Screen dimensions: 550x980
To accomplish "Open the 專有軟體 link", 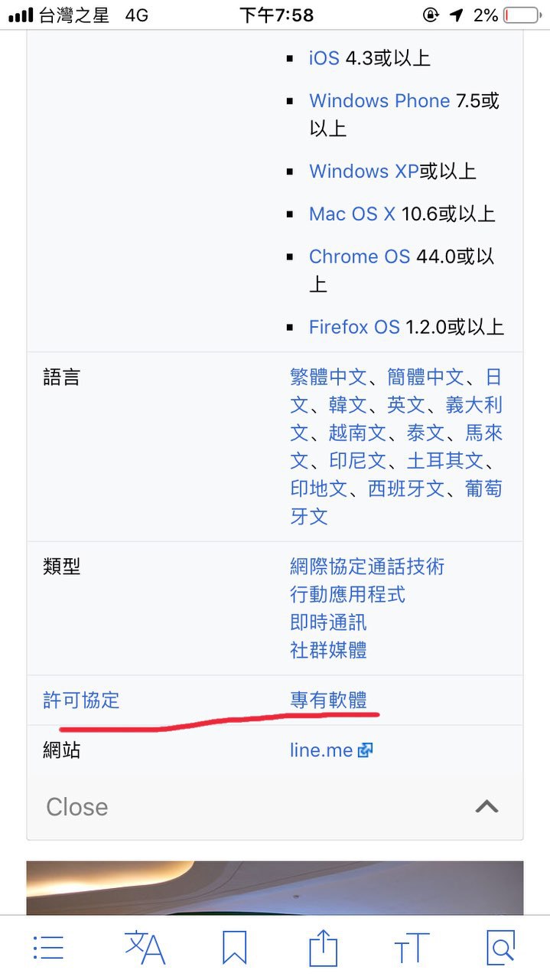I will [328, 700].
